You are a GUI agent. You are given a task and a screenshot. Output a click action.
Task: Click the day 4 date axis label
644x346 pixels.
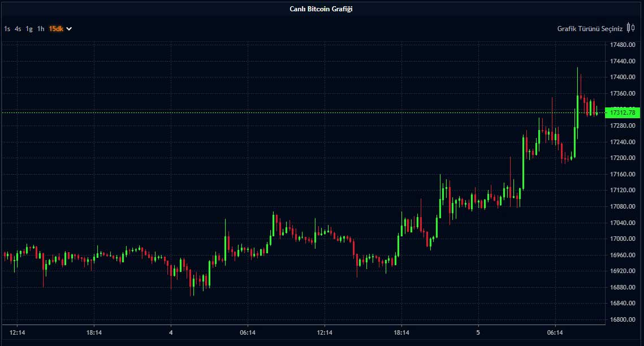click(171, 333)
